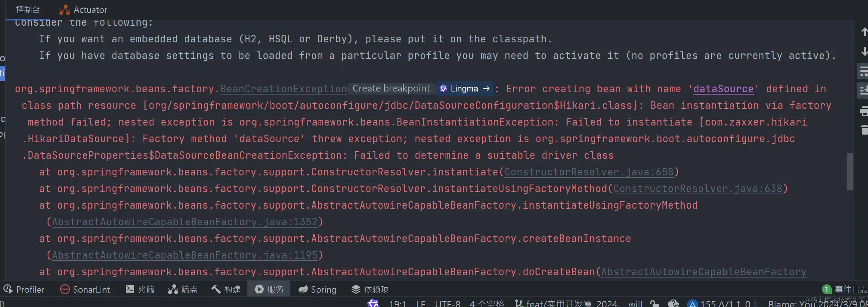
Task: Open the SonarLint tool window
Action: coord(85,289)
